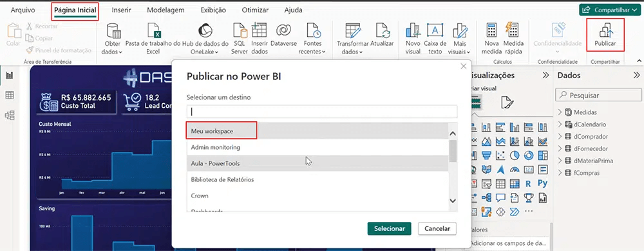The width and height of the screenshot is (644, 251).
Task: Click the Cancelar button
Action: coord(437,228)
